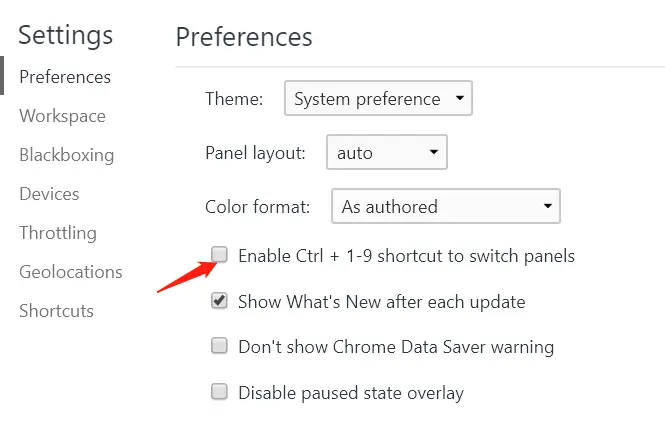This screenshot has width=665, height=436.
Task: Open the Blackboxing settings
Action: (66, 155)
